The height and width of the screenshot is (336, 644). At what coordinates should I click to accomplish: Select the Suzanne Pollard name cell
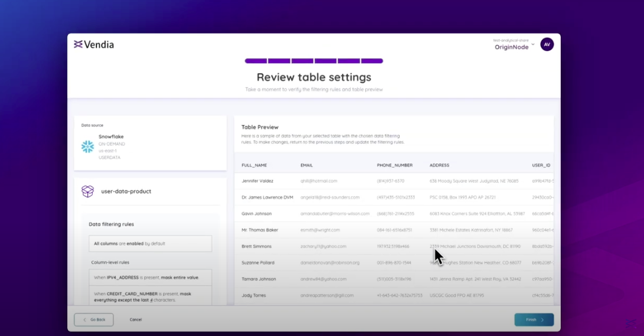click(258, 262)
